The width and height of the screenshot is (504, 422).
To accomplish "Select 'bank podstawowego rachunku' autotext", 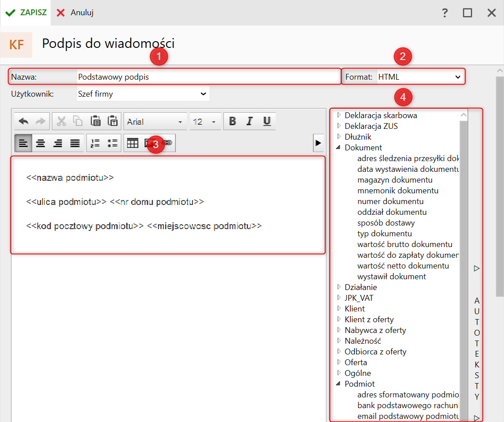I will point(408,405).
